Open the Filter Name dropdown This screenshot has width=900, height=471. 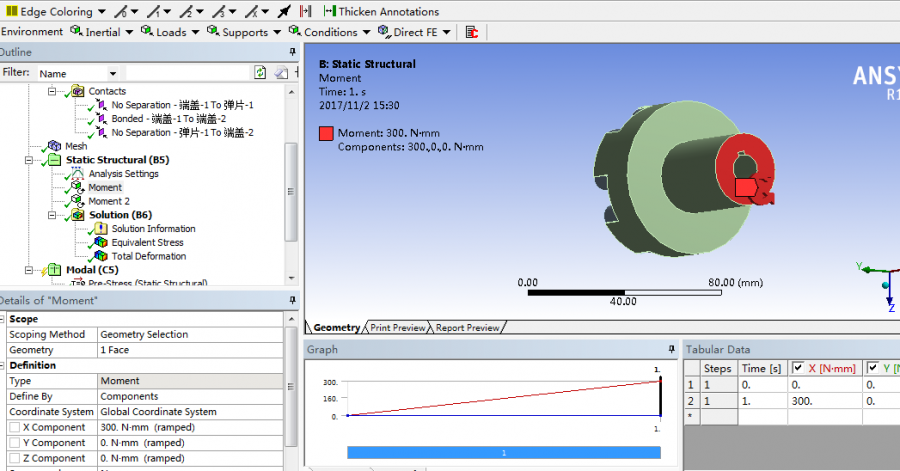(112, 73)
